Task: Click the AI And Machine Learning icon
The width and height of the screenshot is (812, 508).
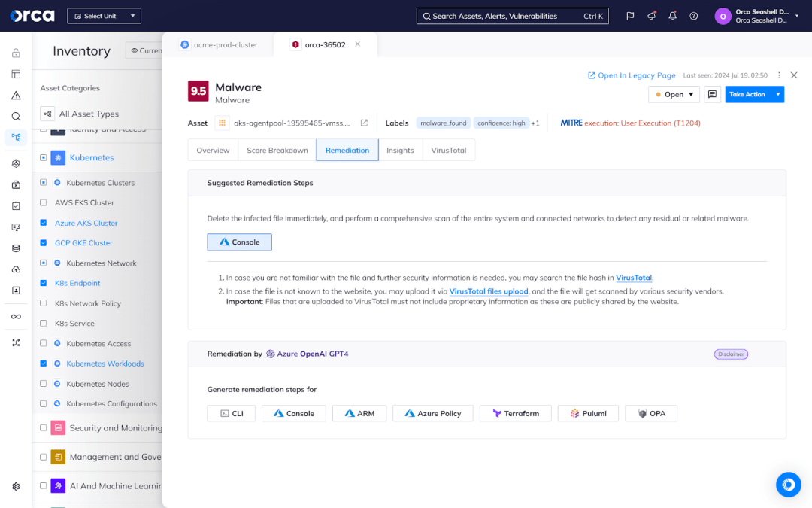Action: point(58,486)
